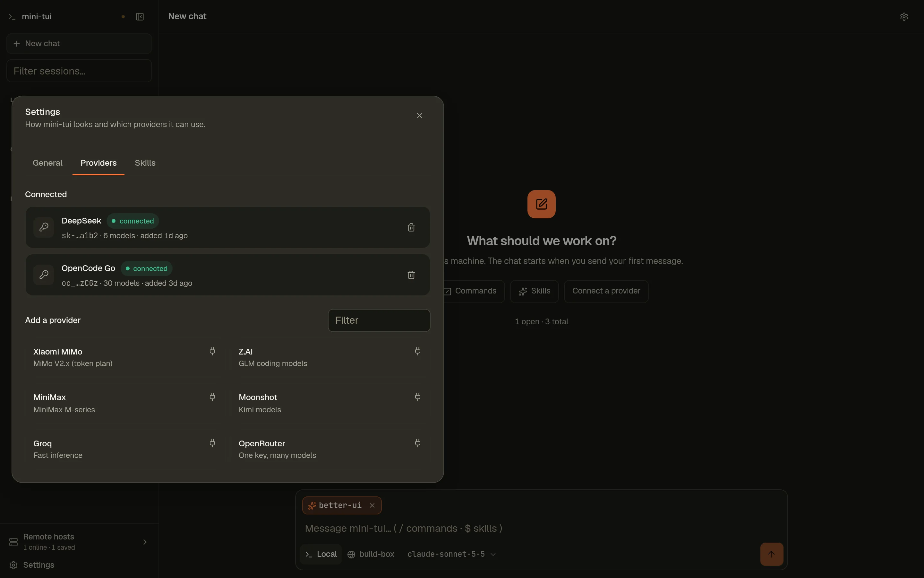924x578 pixels.
Task: Open the claude-sonnet-5-5 model dropdown
Action: coord(451,554)
